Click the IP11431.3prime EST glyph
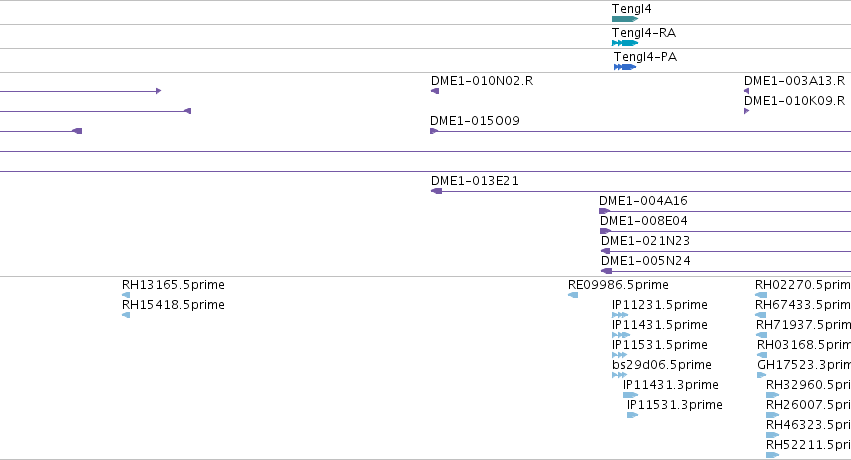 click(x=630, y=395)
